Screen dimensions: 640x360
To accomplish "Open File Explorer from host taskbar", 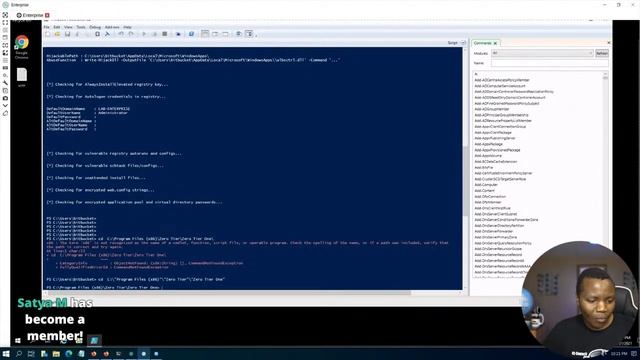I will click(56, 354).
